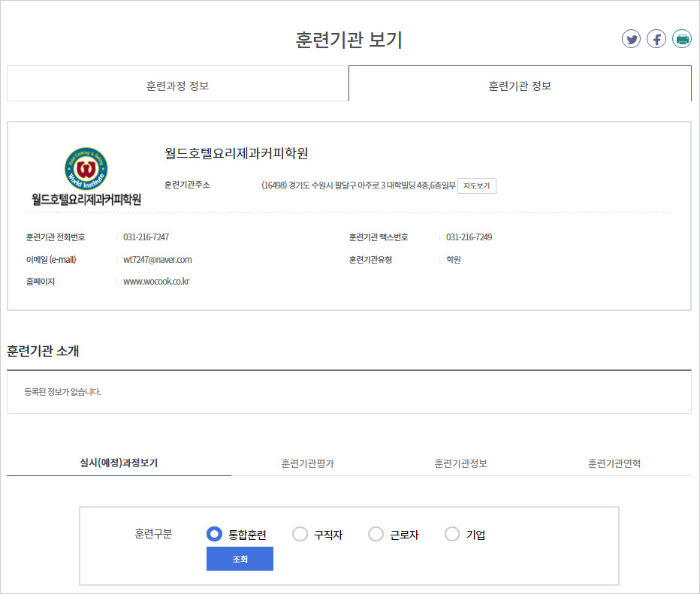The image size is (700, 594).
Task: Share the page via the Twitter icon
Action: click(x=632, y=39)
